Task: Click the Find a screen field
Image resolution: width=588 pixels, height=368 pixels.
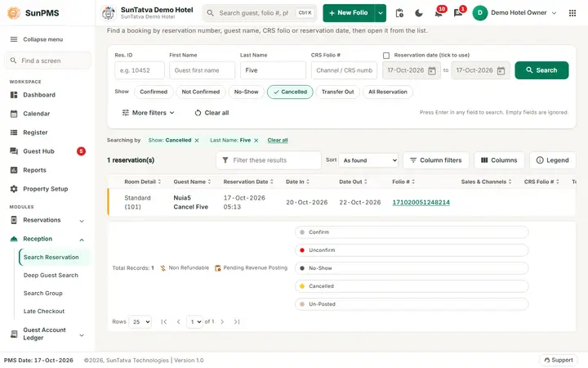Action: [x=47, y=61]
